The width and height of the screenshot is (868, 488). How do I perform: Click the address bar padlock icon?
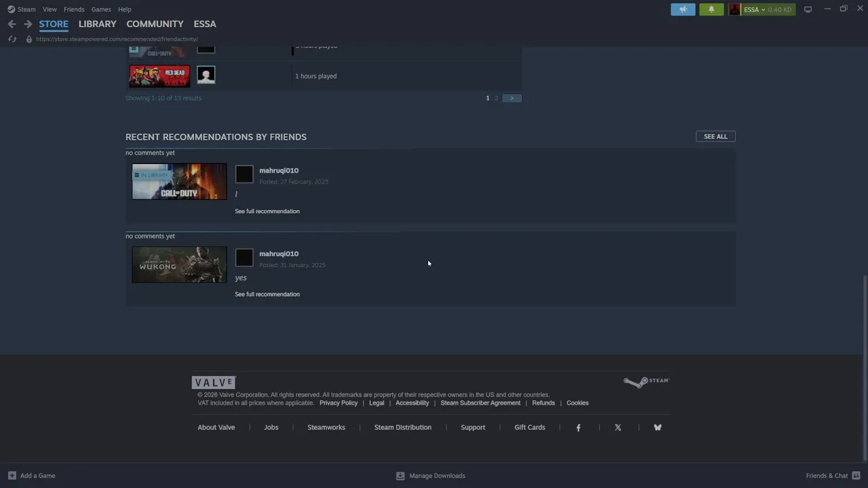(28, 39)
